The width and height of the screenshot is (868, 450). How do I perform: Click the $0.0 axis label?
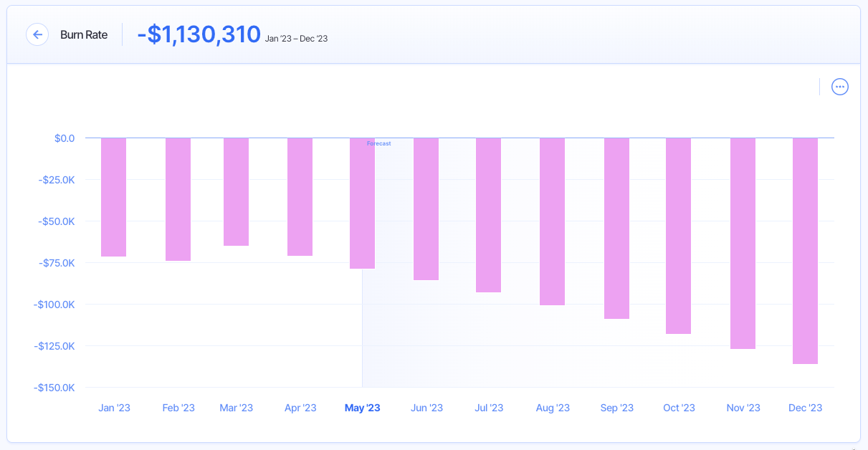pos(65,138)
